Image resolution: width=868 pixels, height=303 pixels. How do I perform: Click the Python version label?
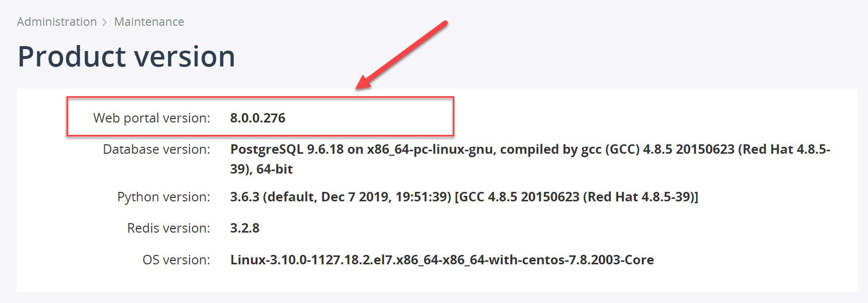click(164, 197)
